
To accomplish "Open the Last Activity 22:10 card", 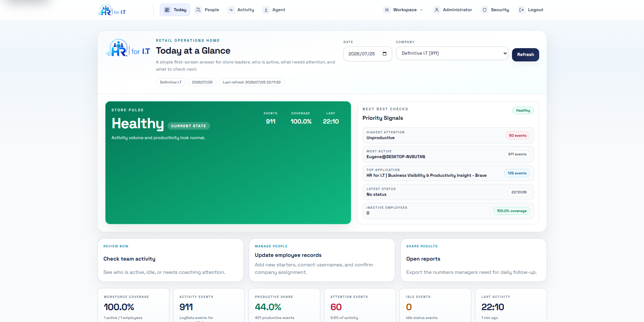I will coord(511,305).
